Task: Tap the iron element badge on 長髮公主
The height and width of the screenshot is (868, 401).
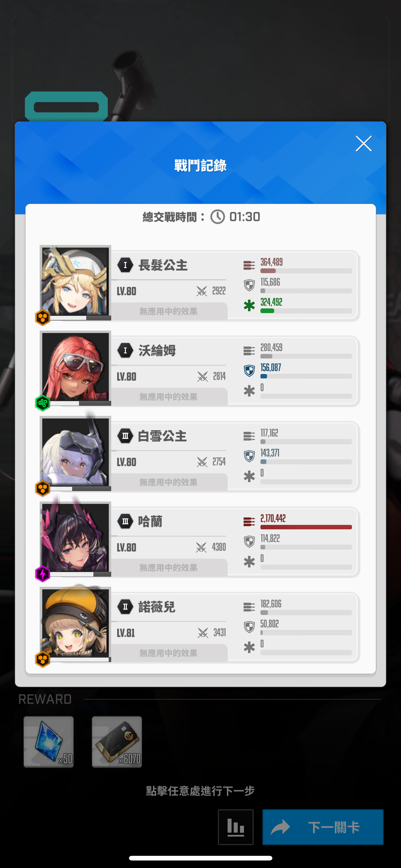Action: (43, 317)
